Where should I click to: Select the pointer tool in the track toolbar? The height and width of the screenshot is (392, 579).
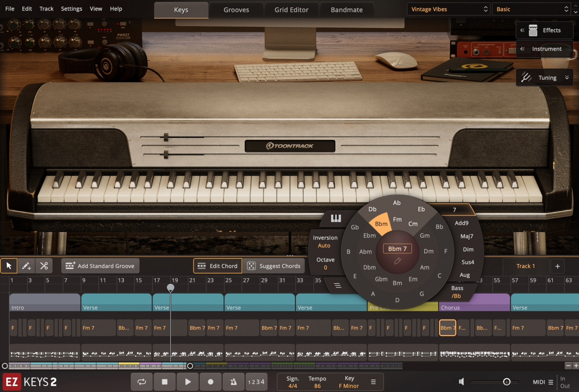pos(8,266)
